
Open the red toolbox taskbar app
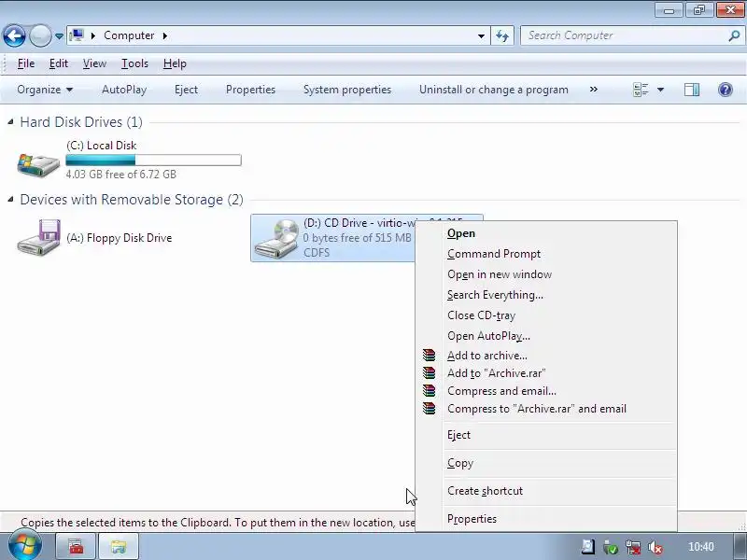[77, 546]
